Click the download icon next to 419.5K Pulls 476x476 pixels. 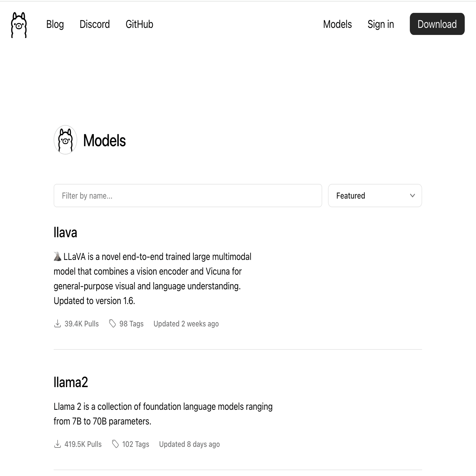(x=57, y=444)
